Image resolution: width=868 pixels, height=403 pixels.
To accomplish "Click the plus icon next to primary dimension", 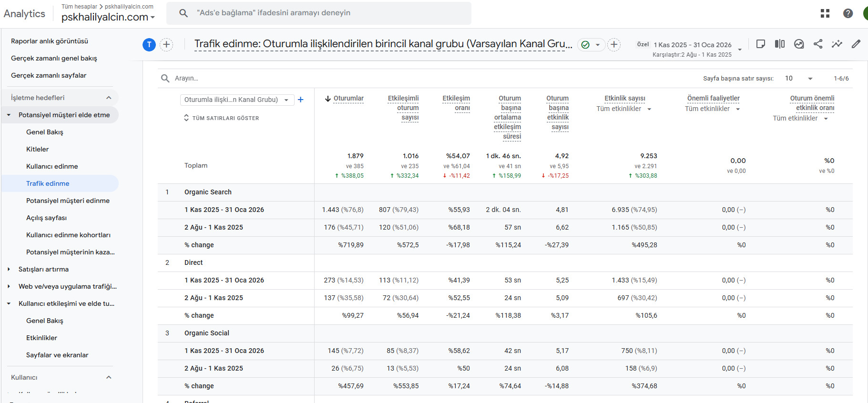I will tap(300, 100).
